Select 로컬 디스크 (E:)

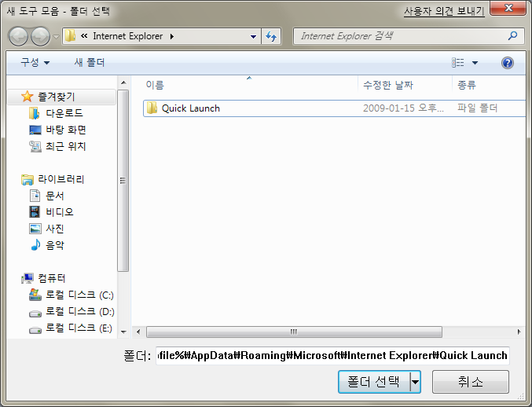pos(79,328)
